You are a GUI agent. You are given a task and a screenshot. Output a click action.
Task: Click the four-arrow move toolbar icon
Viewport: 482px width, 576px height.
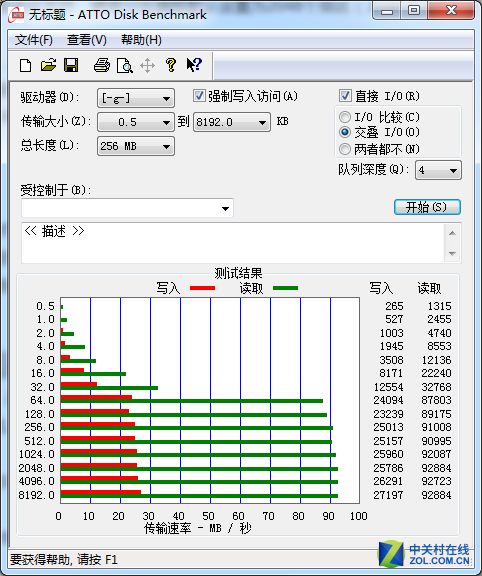pos(147,66)
